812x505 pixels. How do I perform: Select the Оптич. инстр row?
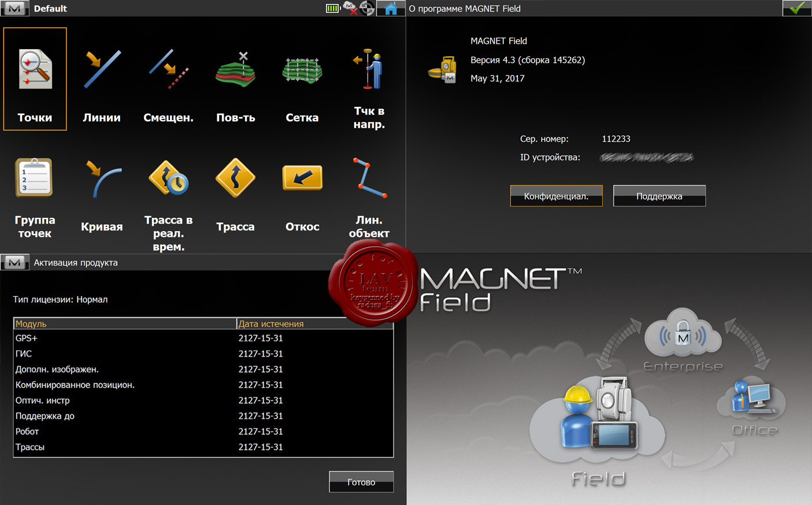click(x=203, y=400)
